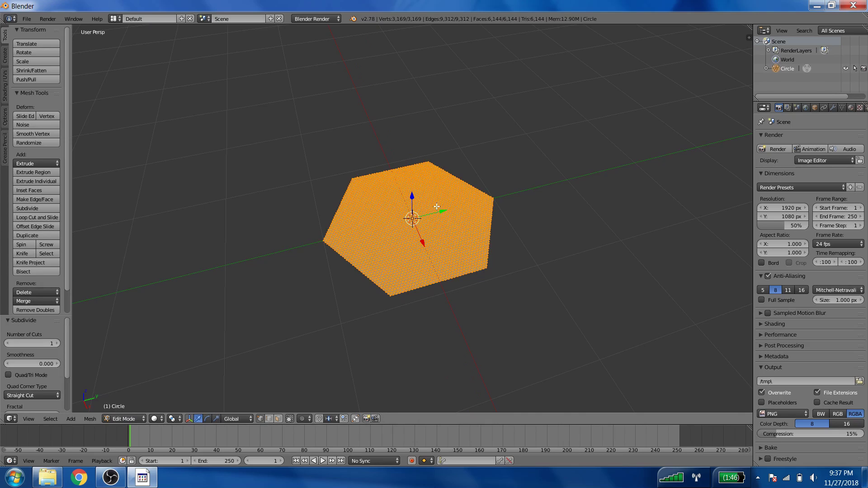
Task: Open Material properties with the sphere icon
Action: point(850,108)
